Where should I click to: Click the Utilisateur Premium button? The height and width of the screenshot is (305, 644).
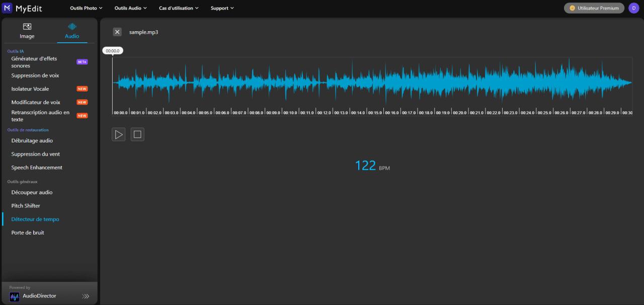click(594, 8)
